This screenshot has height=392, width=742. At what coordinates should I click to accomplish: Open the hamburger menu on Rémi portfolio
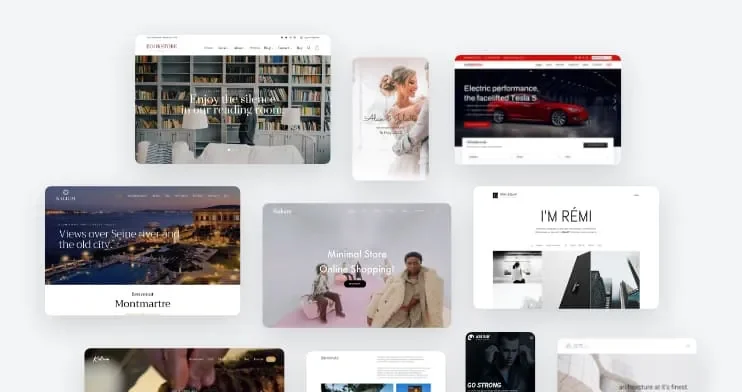coord(636,195)
